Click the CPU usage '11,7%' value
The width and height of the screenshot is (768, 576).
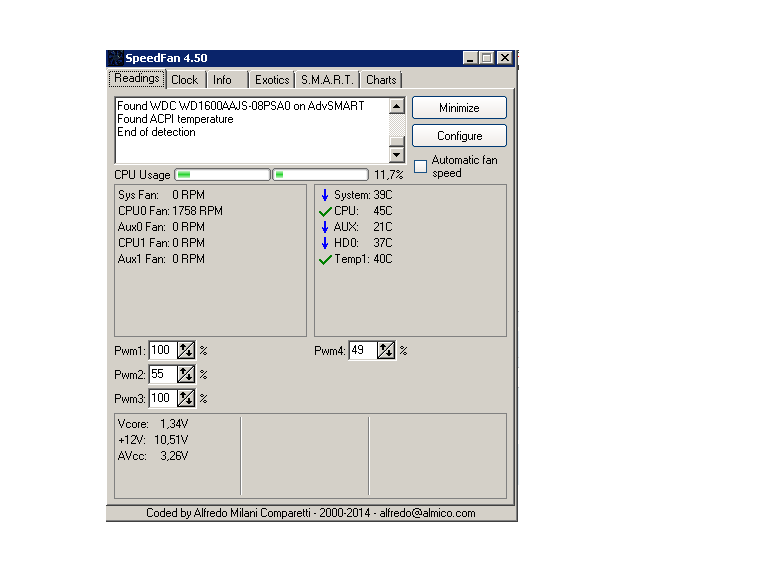pyautogui.click(x=388, y=175)
